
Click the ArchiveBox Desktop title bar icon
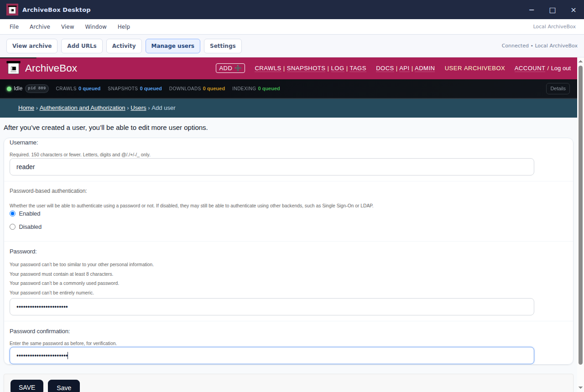pos(12,10)
